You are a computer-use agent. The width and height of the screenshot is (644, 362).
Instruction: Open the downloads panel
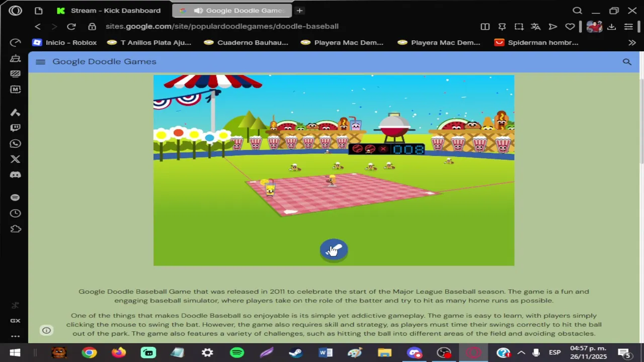[611, 26]
